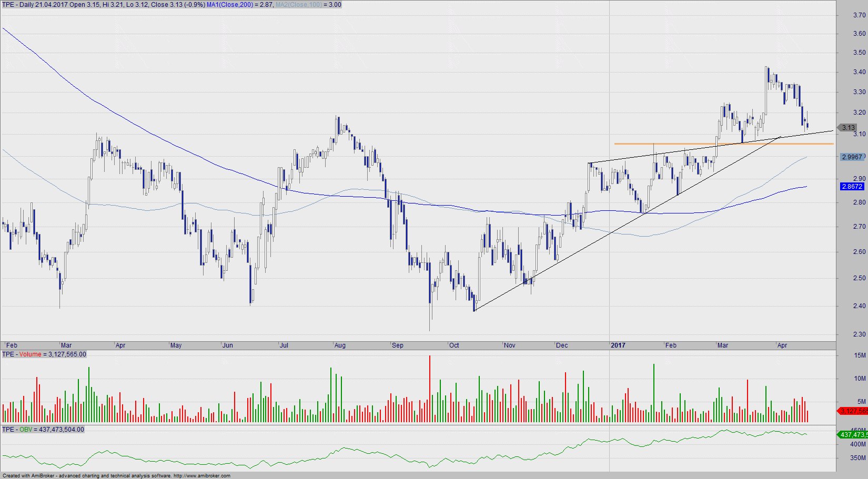Select the May month label on time axis
The image size is (868, 479).
pos(176,345)
